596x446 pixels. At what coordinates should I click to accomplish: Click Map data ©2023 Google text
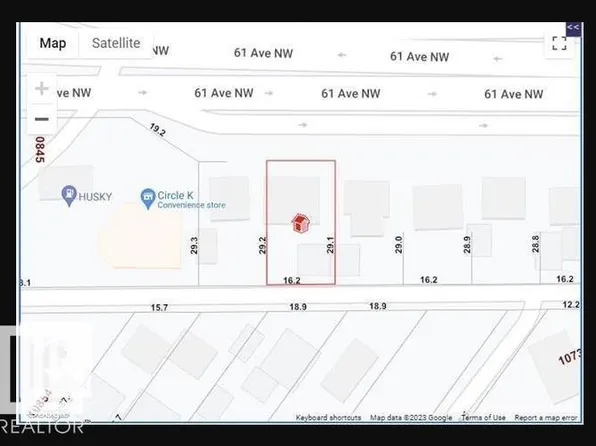[411, 417]
